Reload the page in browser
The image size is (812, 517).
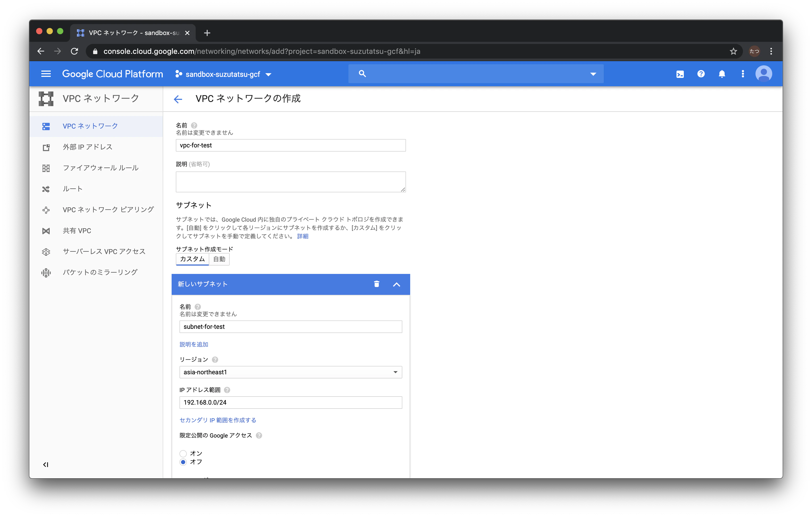click(75, 51)
